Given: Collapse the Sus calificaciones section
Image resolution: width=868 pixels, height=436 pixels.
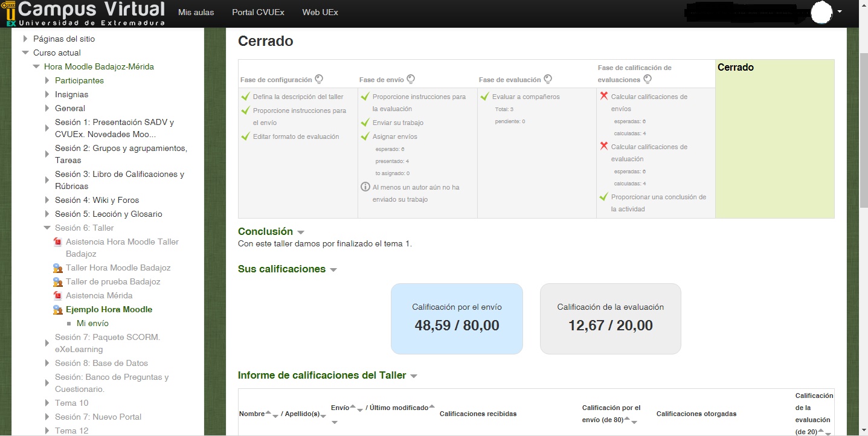Looking at the screenshot, I should [333, 270].
